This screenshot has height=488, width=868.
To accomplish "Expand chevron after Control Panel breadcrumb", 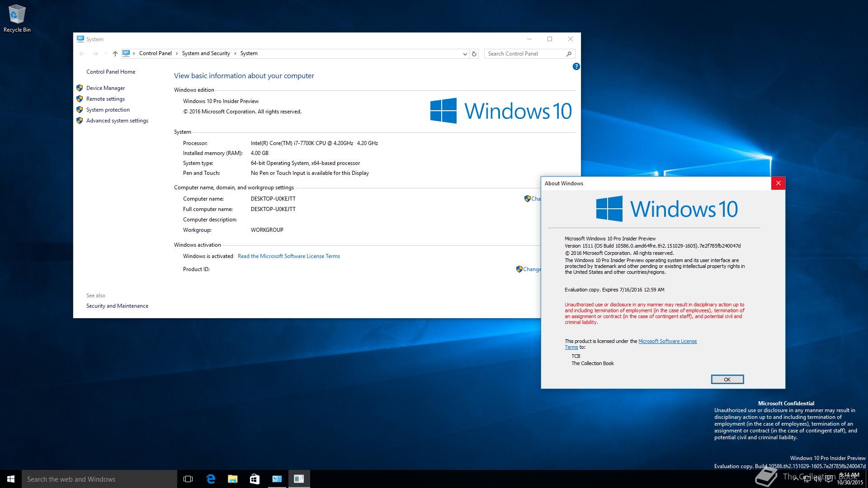I will coord(177,53).
